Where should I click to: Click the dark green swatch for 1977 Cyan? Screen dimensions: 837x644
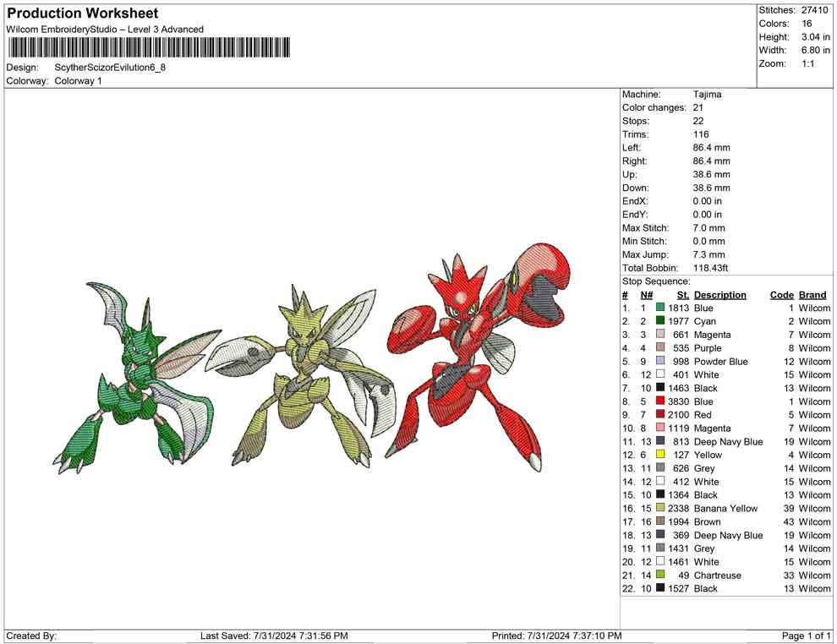[660, 321]
